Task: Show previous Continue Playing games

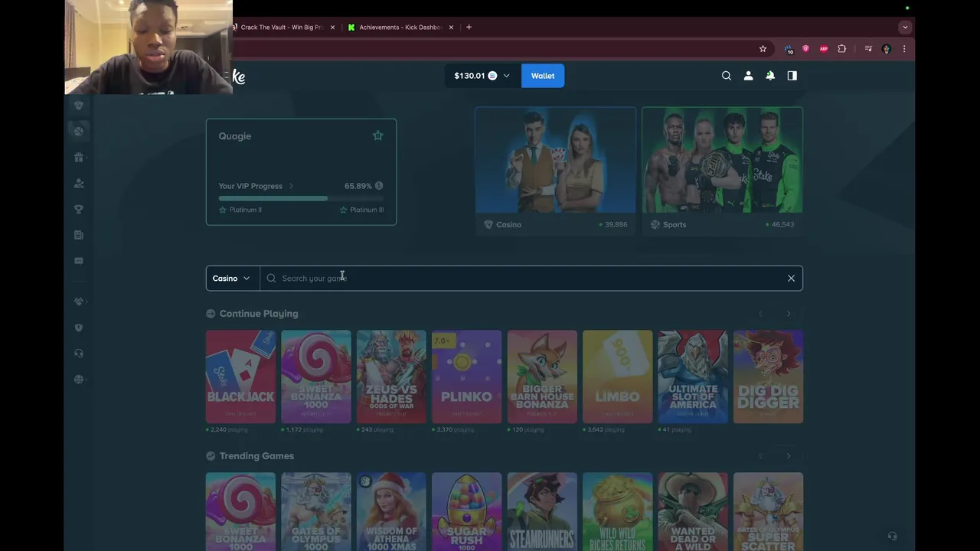Action: (760, 314)
